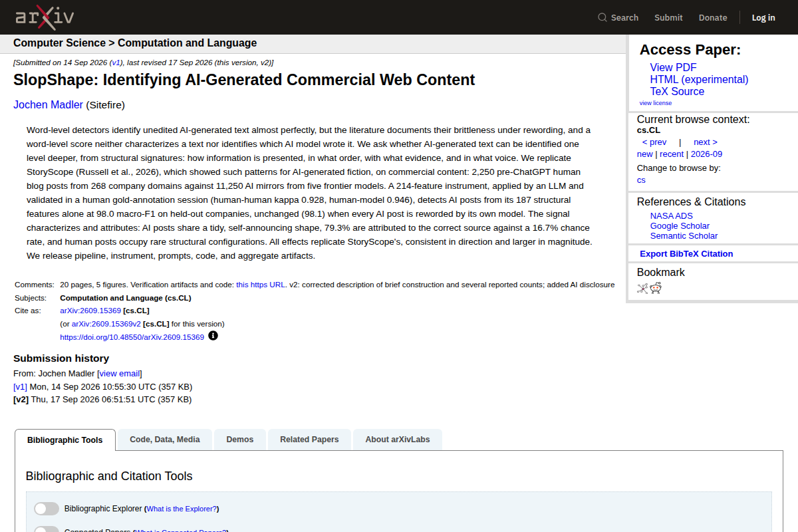Go to next paper via next link
The height and width of the screenshot is (532, 798).
(706, 142)
